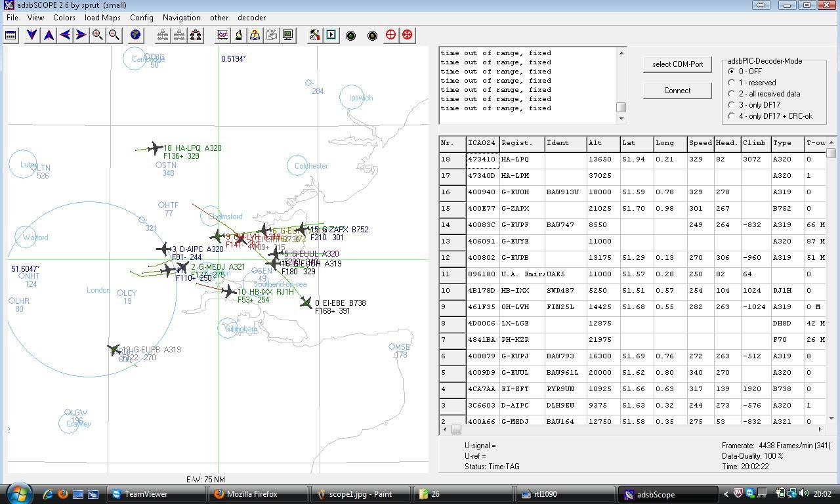Click the red crossed circle icon
The height and width of the screenshot is (504, 840).
[x=408, y=35]
